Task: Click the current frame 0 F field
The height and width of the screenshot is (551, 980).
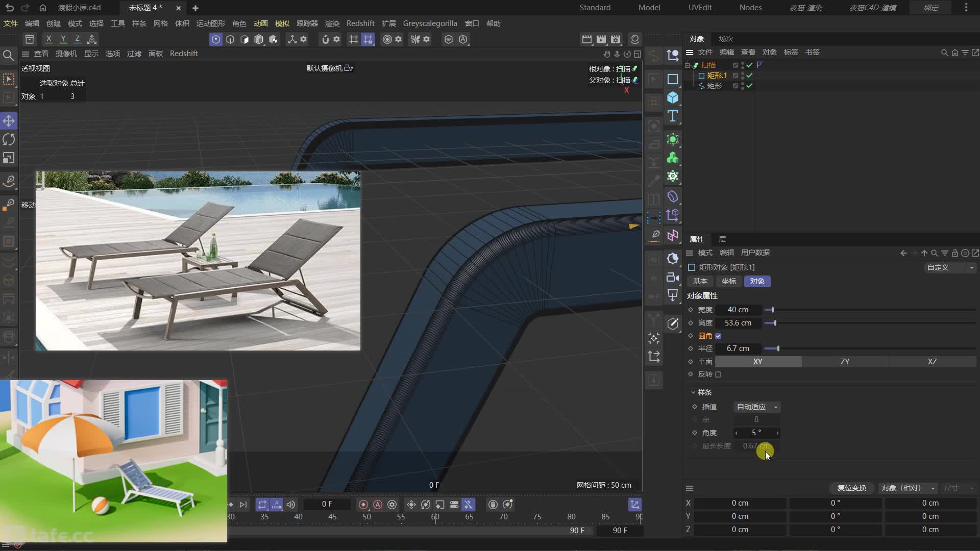Action: pos(327,505)
